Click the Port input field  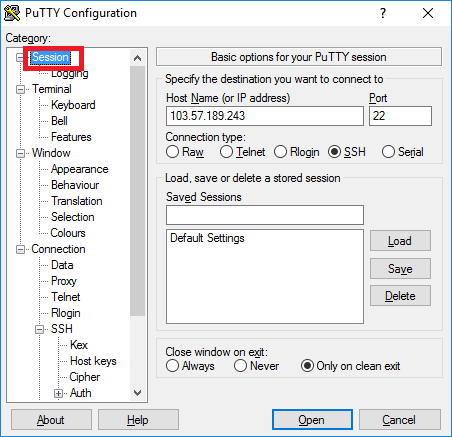[400, 116]
